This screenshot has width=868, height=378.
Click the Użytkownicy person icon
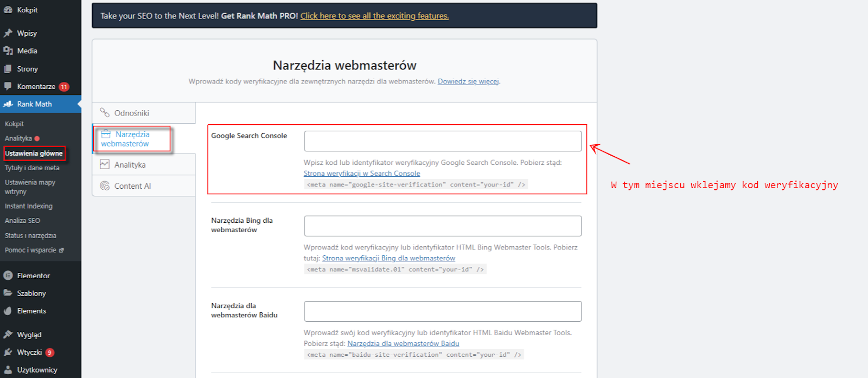pos(8,370)
